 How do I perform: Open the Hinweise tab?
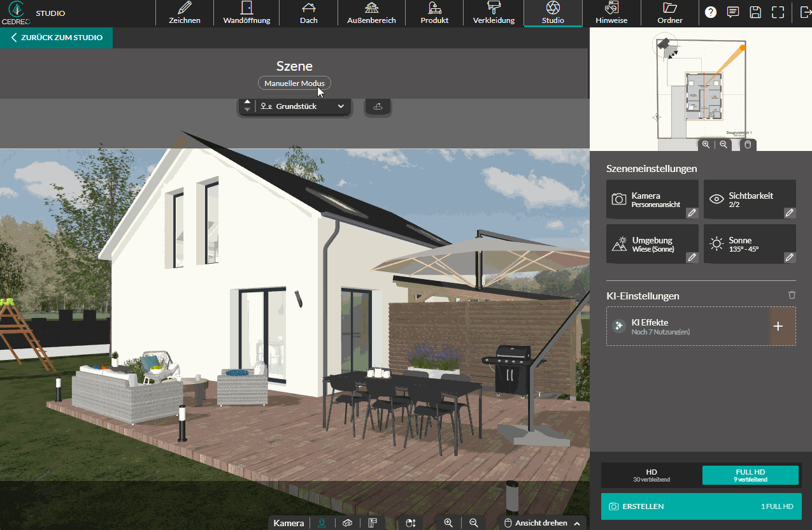611,13
